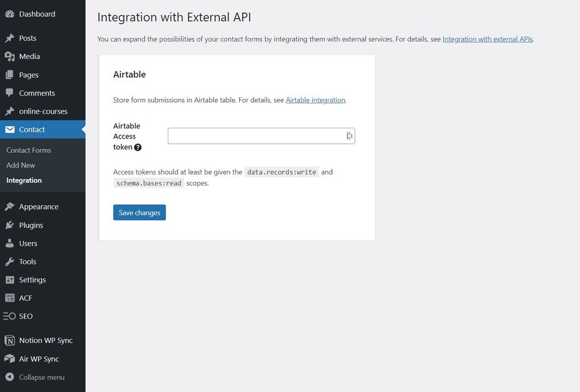This screenshot has height=392, width=580.
Task: Open Appearance via the brush icon
Action: point(9,206)
